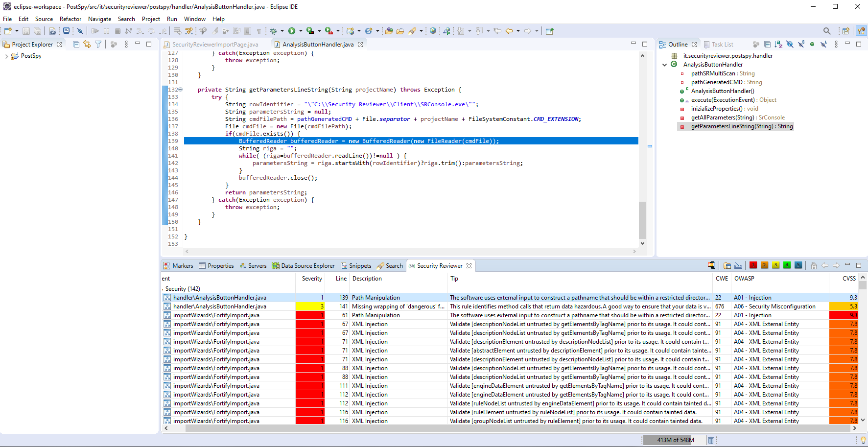Click the forward arrow in Security Reviewer panel
The width and height of the screenshot is (868, 447).
pyautogui.click(x=837, y=265)
